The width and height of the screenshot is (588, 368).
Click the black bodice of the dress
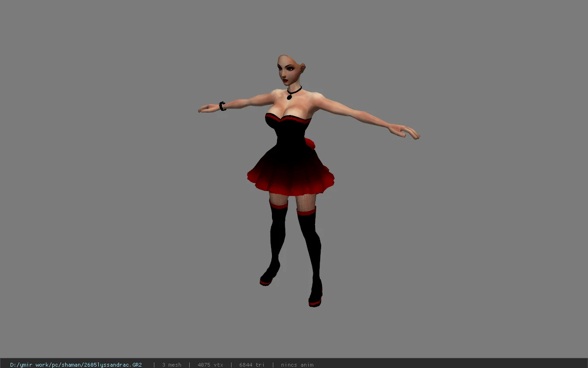(290, 138)
